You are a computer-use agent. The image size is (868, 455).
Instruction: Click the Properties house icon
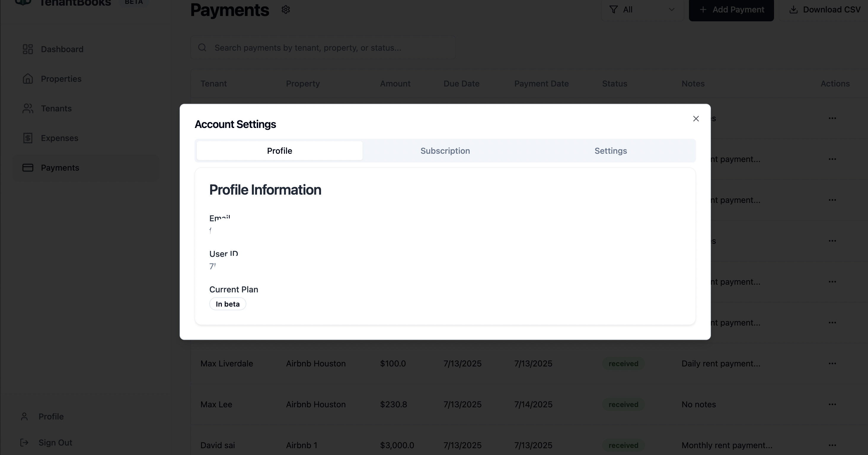pos(28,79)
